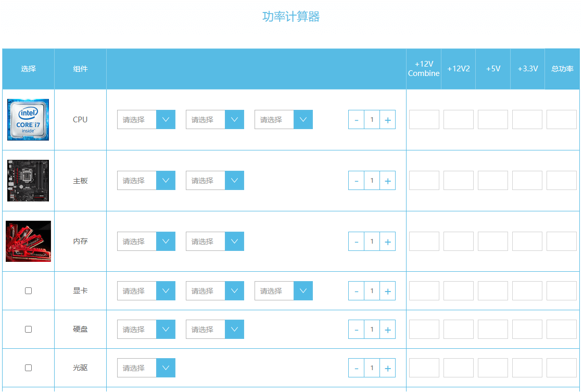
Task: Click the Intel Core i7 CPU image
Action: [x=28, y=120]
